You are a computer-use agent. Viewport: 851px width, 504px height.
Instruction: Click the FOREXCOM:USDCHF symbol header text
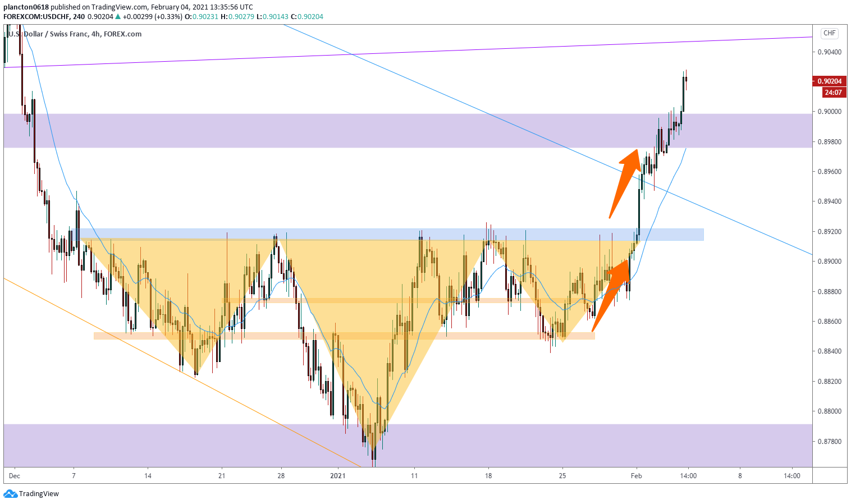pyautogui.click(x=36, y=17)
